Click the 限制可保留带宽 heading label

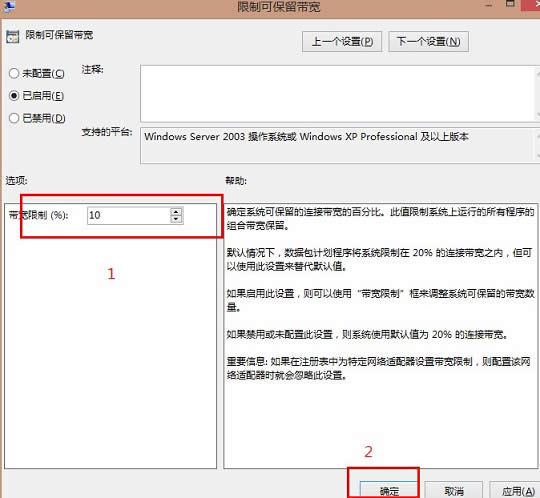pos(59,35)
